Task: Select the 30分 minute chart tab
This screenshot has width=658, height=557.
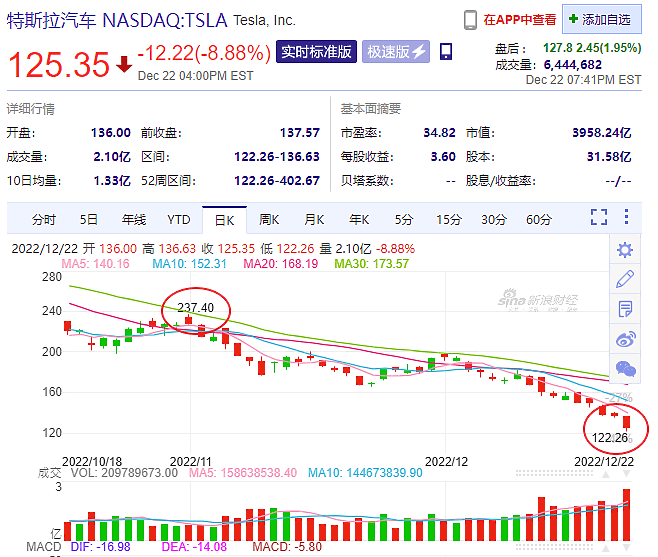Action: pyautogui.click(x=494, y=220)
